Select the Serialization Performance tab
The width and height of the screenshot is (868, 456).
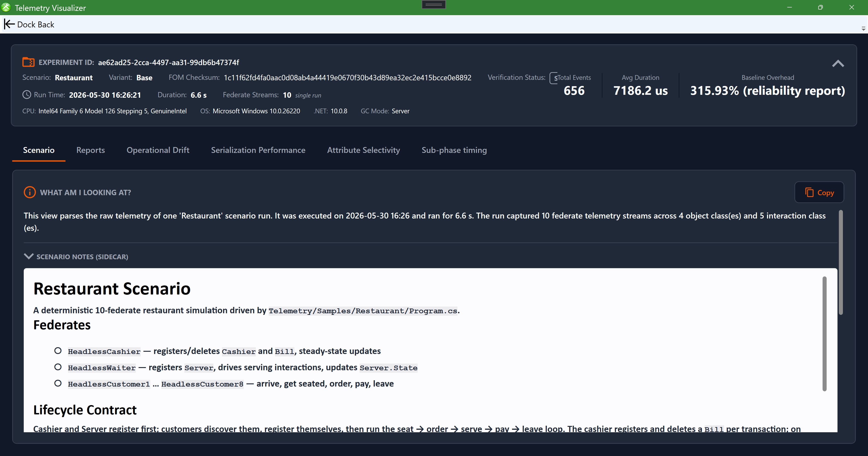pyautogui.click(x=258, y=150)
